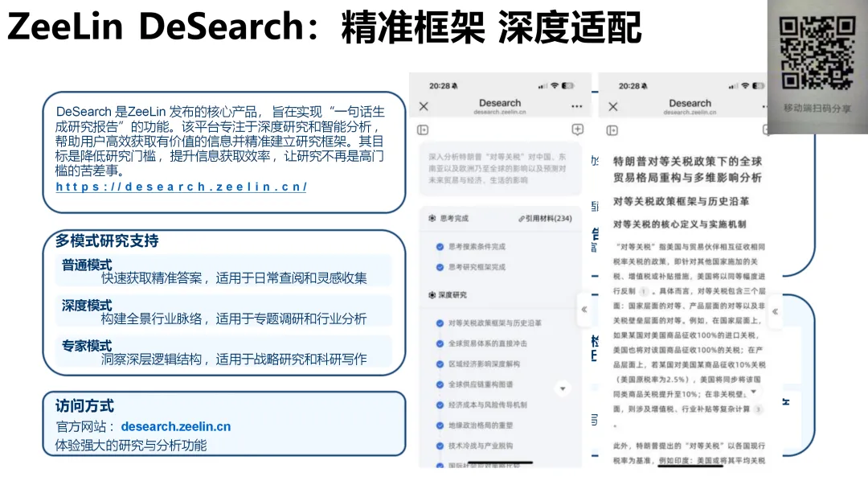Toggle the sidebar panel icon in left phone
Viewport: 868px width, 489px height.
[423, 130]
